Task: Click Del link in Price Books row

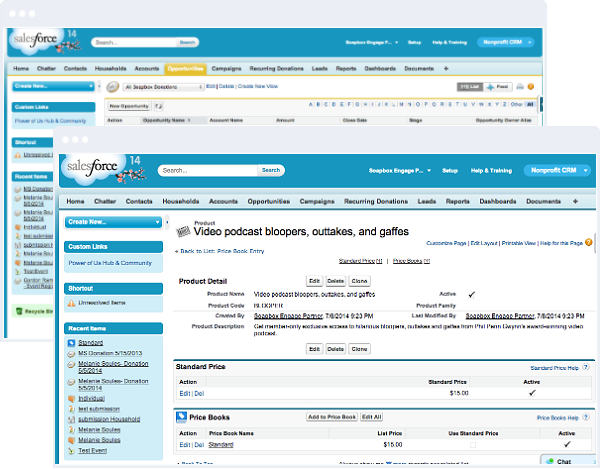Action: tap(199, 445)
